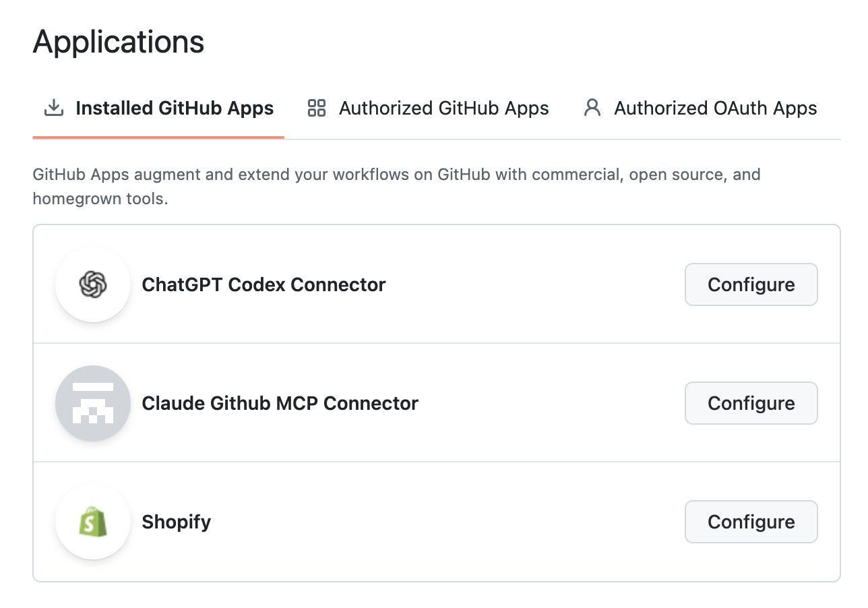Viewport: 868px width, 608px height.
Task: Open the Claude Github MCP Connector name link
Action: click(280, 403)
